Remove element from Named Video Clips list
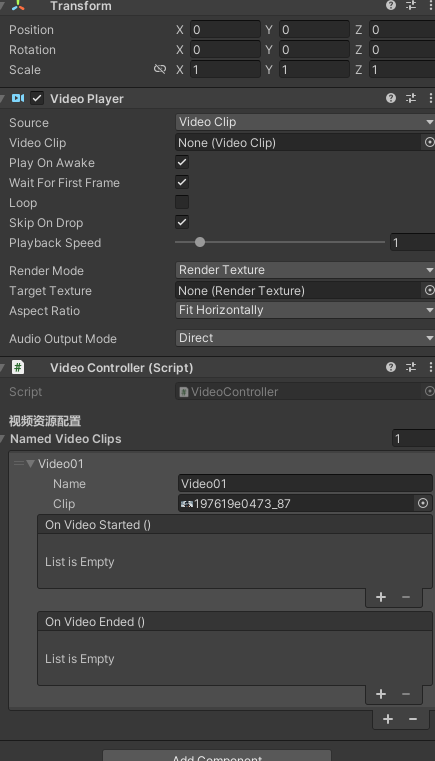Image resolution: width=435 pixels, height=761 pixels. (413, 719)
